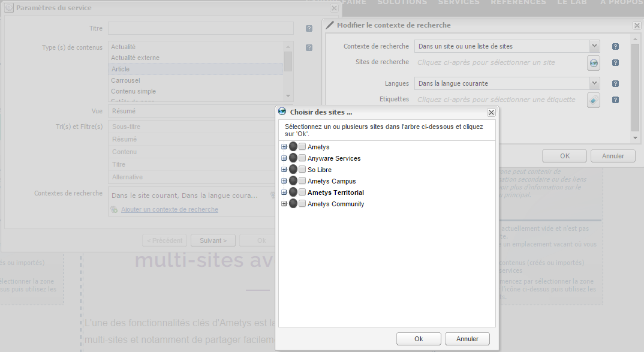Viewport: 644px width, 352px height.
Task: Open the Contexte de recherche dropdown
Action: (594, 46)
